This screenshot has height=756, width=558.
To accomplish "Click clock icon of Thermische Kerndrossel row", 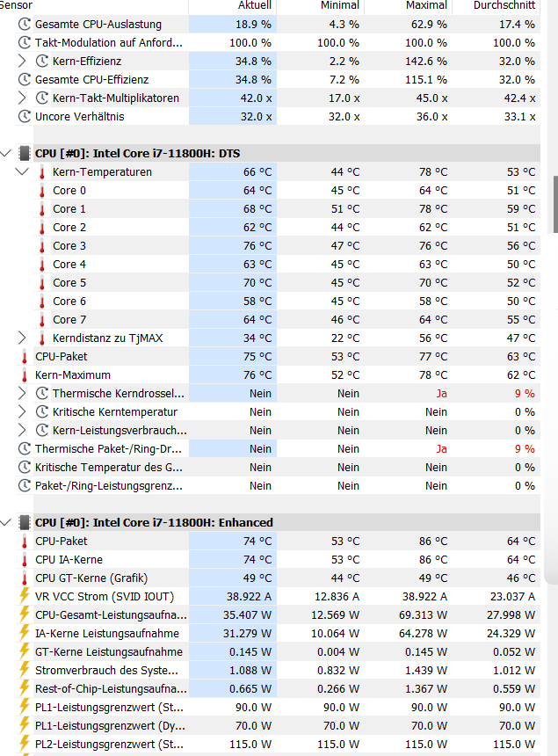I will click(42, 394).
